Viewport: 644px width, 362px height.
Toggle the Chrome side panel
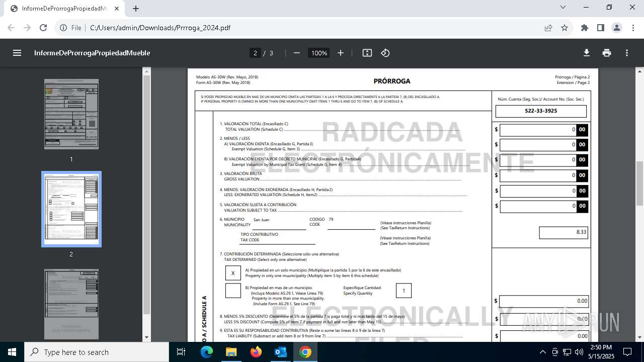pos(601,28)
